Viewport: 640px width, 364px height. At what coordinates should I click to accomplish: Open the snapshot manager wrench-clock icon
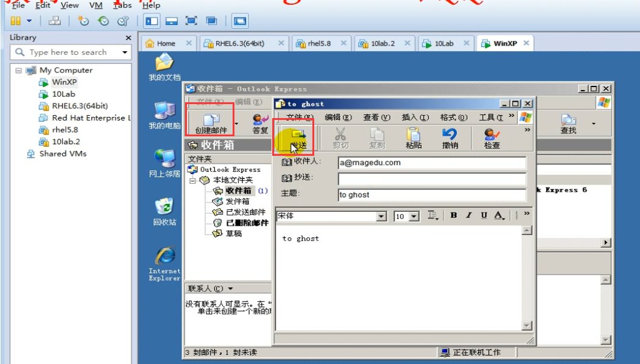(123, 21)
